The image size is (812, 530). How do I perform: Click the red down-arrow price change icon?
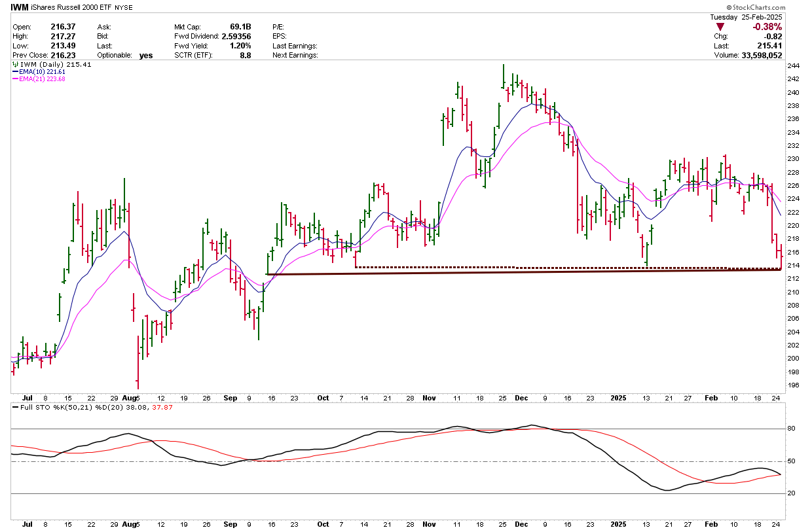(720, 27)
